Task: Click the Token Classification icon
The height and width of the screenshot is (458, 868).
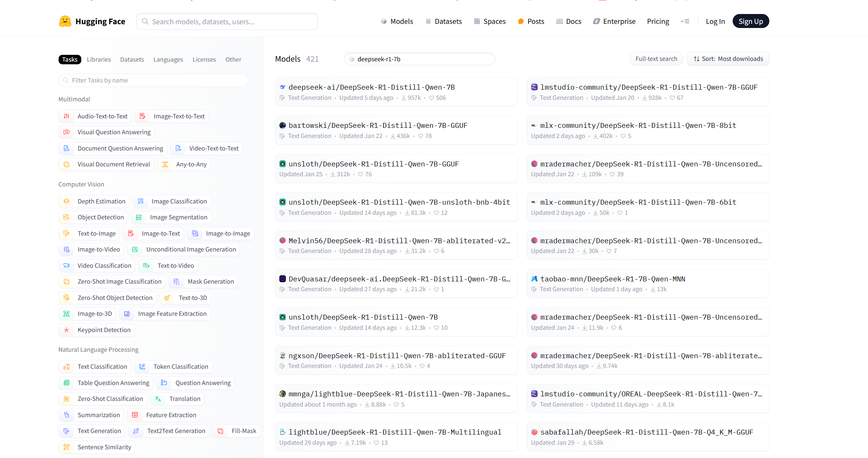Action: [142, 366]
